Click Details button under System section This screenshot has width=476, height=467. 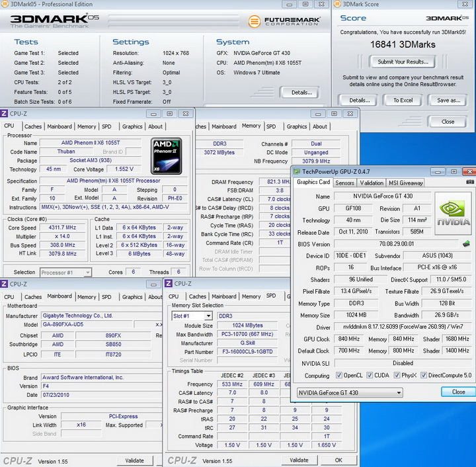[301, 93]
